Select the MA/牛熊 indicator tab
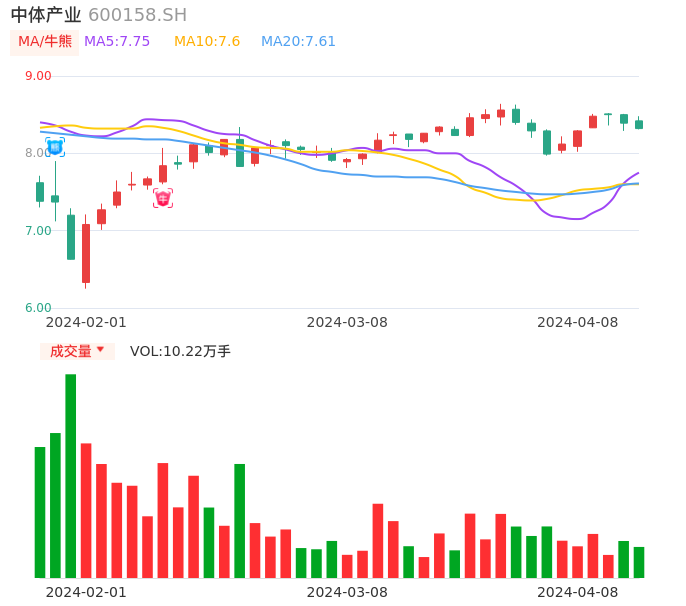This screenshot has width=686, height=606. pyautogui.click(x=45, y=42)
